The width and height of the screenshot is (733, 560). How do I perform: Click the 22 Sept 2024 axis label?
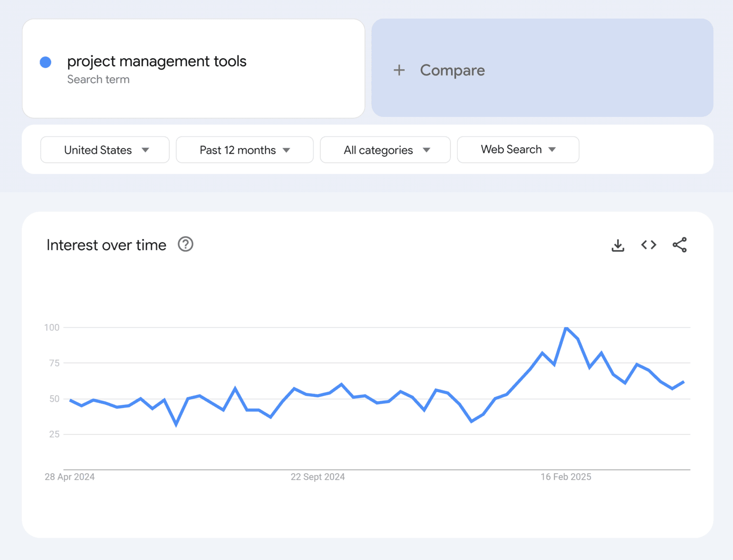(317, 477)
